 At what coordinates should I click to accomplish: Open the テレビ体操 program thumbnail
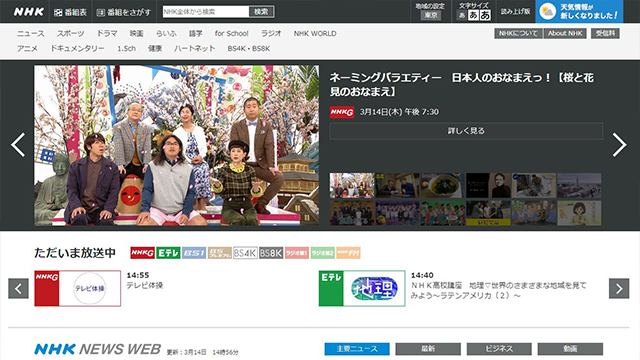tap(78, 288)
